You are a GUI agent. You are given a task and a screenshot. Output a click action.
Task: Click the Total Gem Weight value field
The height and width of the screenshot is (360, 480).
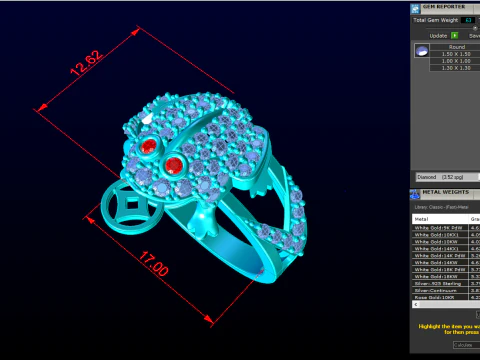(x=468, y=20)
